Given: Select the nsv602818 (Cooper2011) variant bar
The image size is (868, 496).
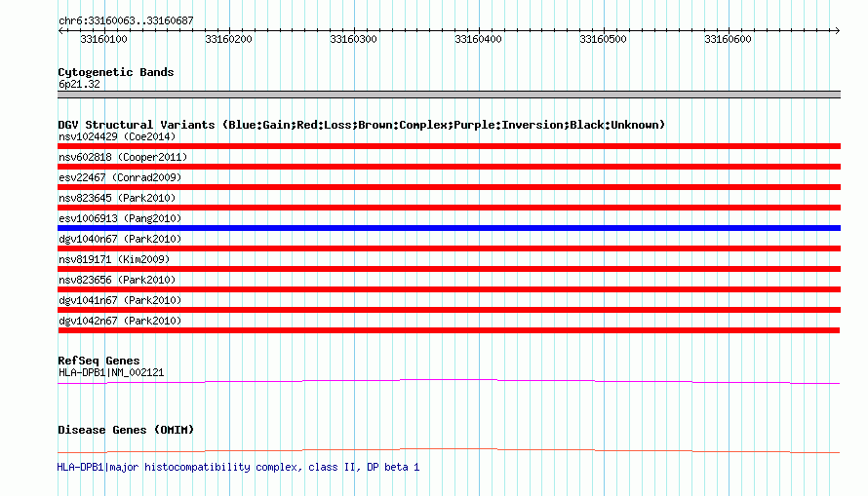Looking at the screenshot, I should pos(449,167).
